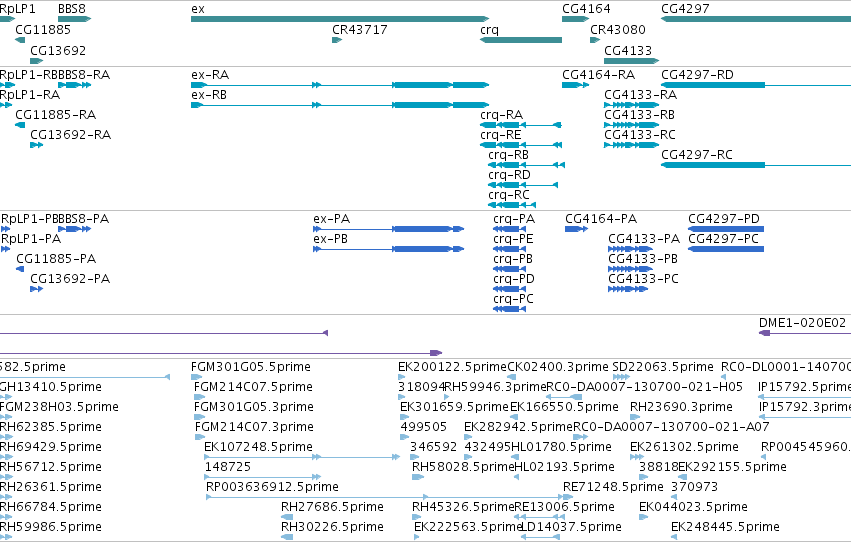This screenshot has height=542, width=851.
Task: Click the SD22063.5prime EST label
Action: 663,367
